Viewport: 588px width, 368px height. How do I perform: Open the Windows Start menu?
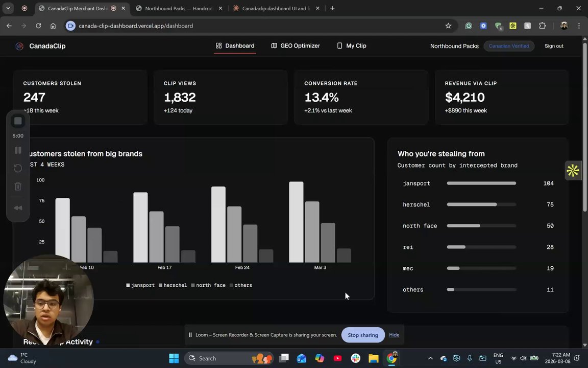(x=174, y=358)
